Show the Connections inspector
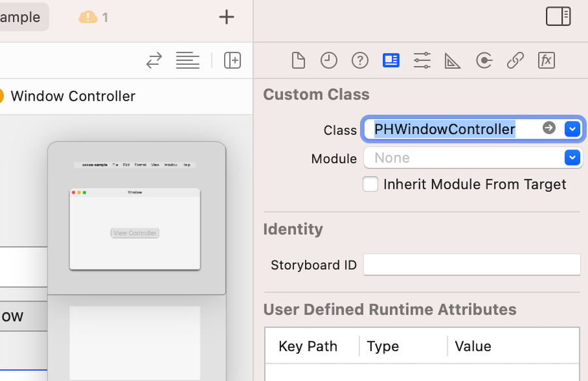Viewport: 588px width, 381px height. pyautogui.click(x=484, y=61)
